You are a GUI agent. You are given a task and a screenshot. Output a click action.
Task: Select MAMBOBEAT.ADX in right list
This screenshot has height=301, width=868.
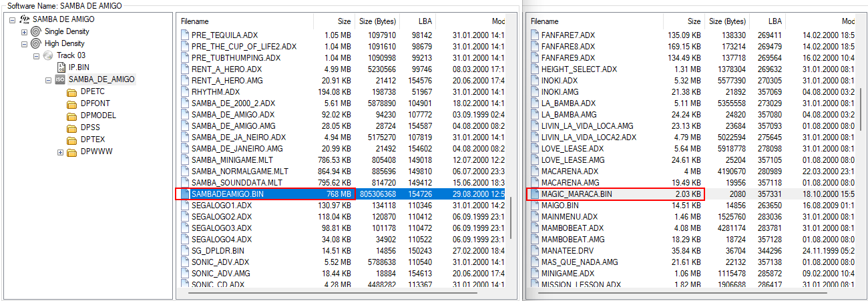click(694, 228)
